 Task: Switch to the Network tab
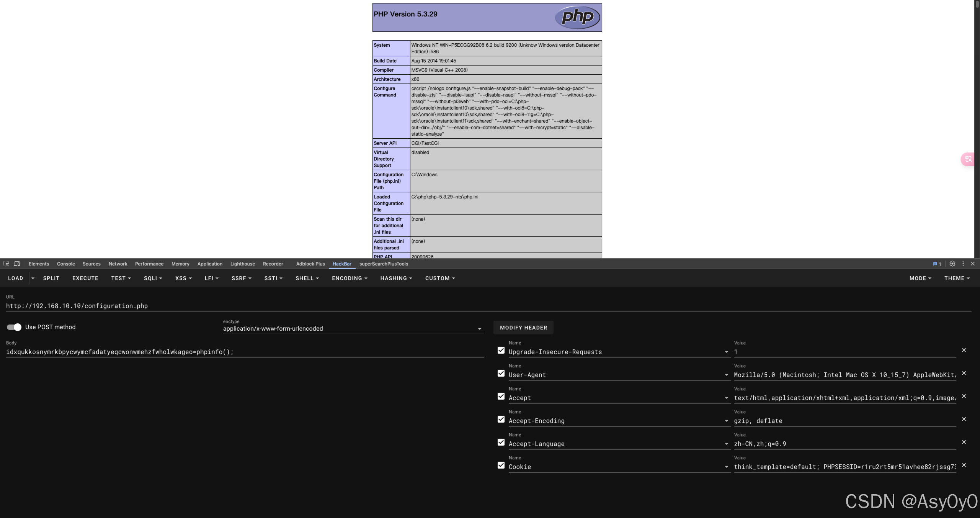tap(118, 264)
